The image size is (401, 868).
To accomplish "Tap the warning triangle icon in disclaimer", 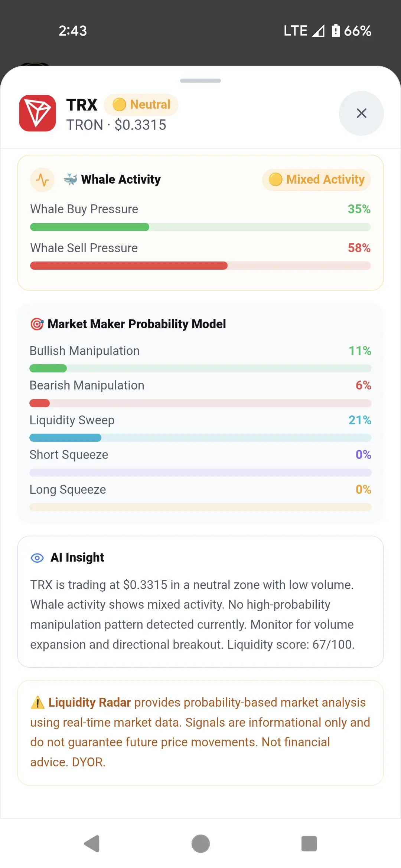I will (x=38, y=703).
